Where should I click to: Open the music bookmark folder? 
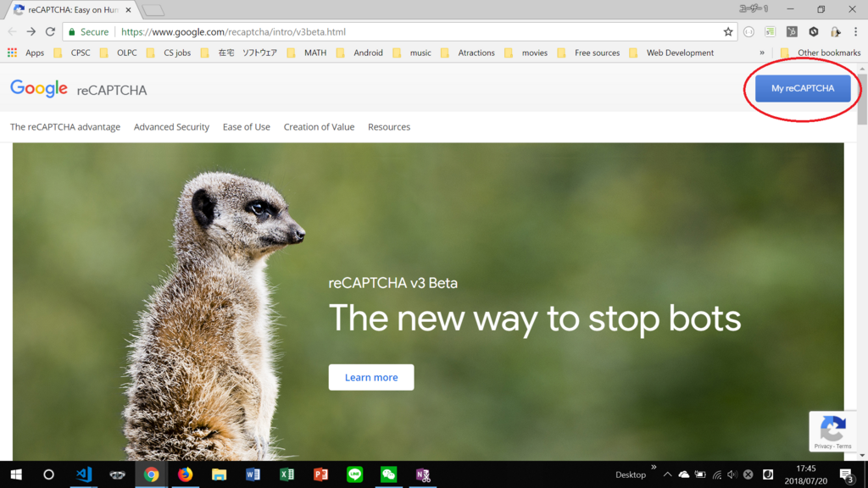pyautogui.click(x=413, y=53)
